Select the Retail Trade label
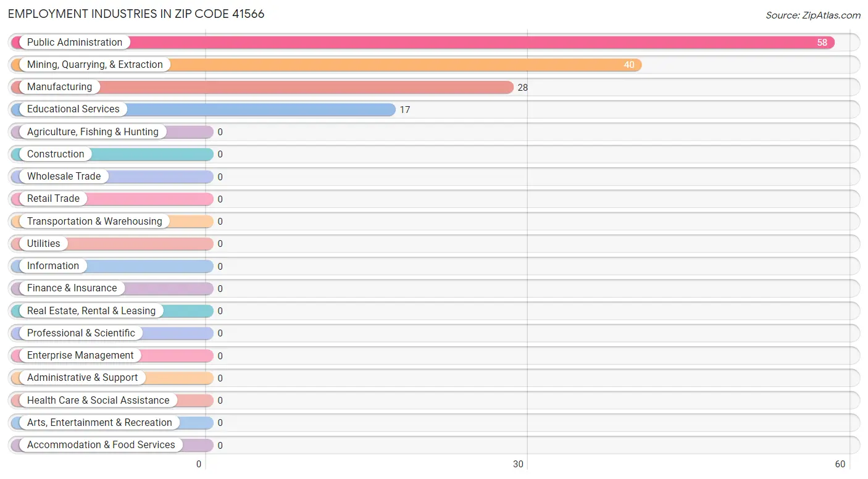868x479 pixels. 53,198
